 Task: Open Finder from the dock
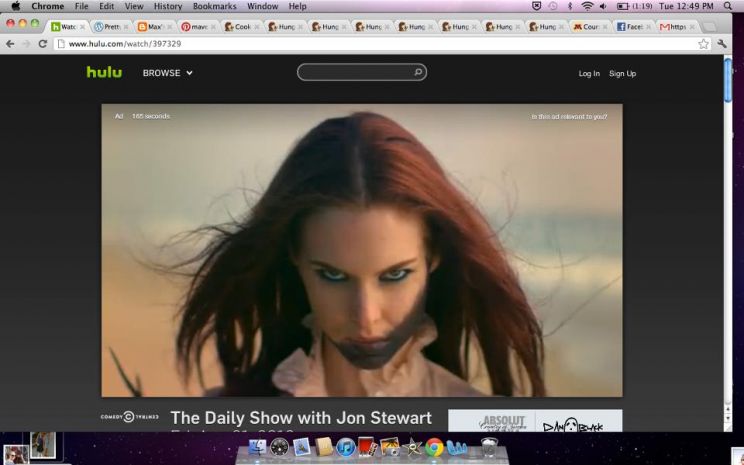pyautogui.click(x=257, y=447)
